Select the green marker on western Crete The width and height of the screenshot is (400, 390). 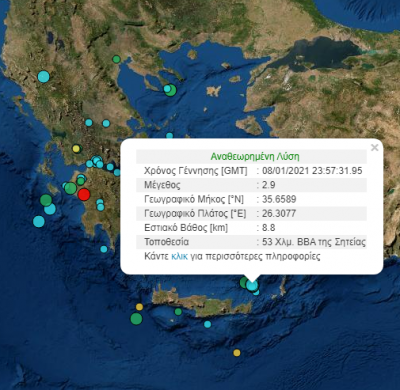click(178, 312)
